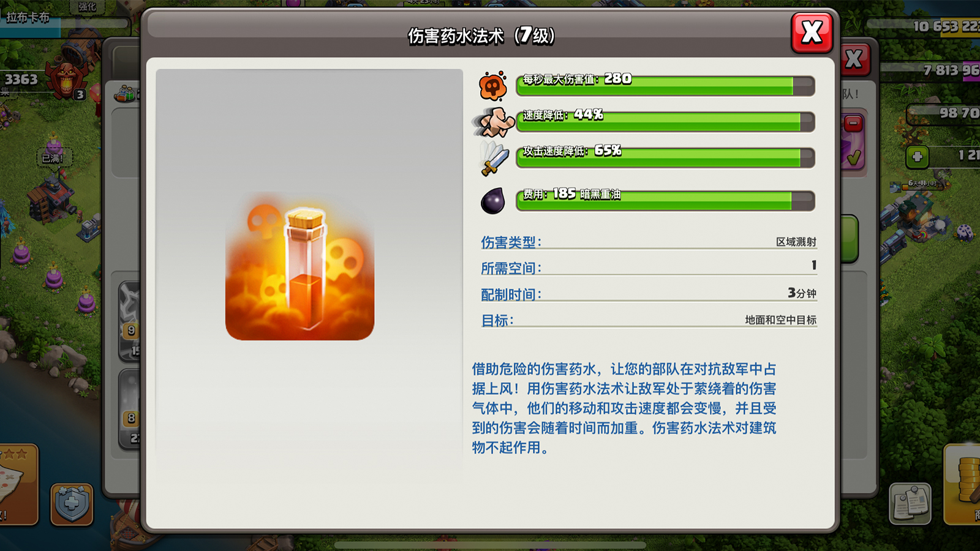Image resolution: width=980 pixels, height=551 pixels.
Task: Click the brew time row 3分钟
Action: [x=649, y=294]
